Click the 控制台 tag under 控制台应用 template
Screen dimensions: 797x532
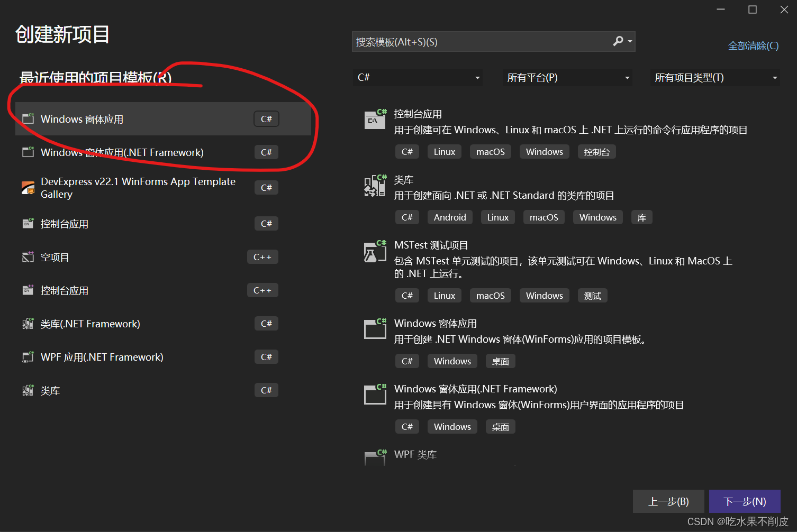click(597, 152)
